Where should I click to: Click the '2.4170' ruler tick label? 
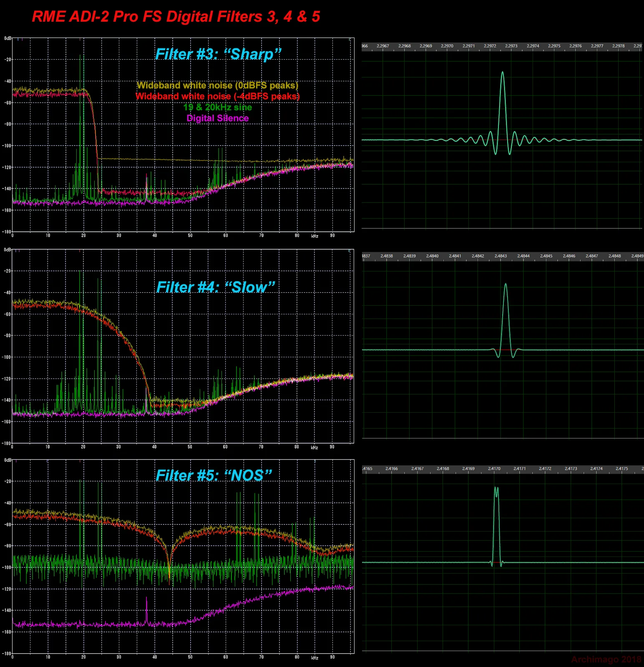[x=494, y=469]
